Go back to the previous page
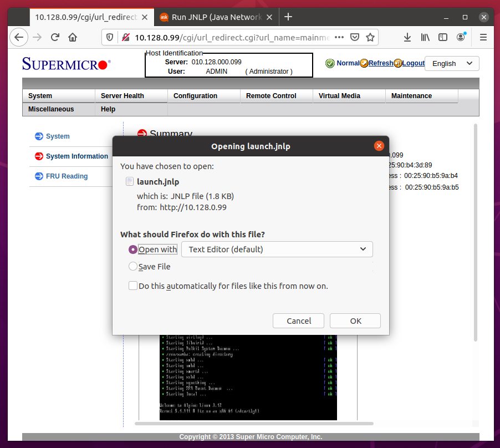This screenshot has height=448, width=500. (x=19, y=37)
